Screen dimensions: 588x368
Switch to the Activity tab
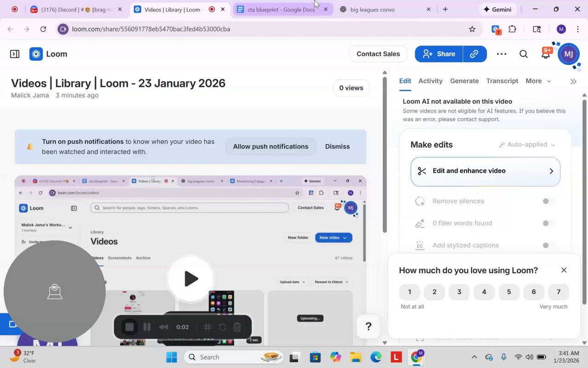(x=430, y=81)
